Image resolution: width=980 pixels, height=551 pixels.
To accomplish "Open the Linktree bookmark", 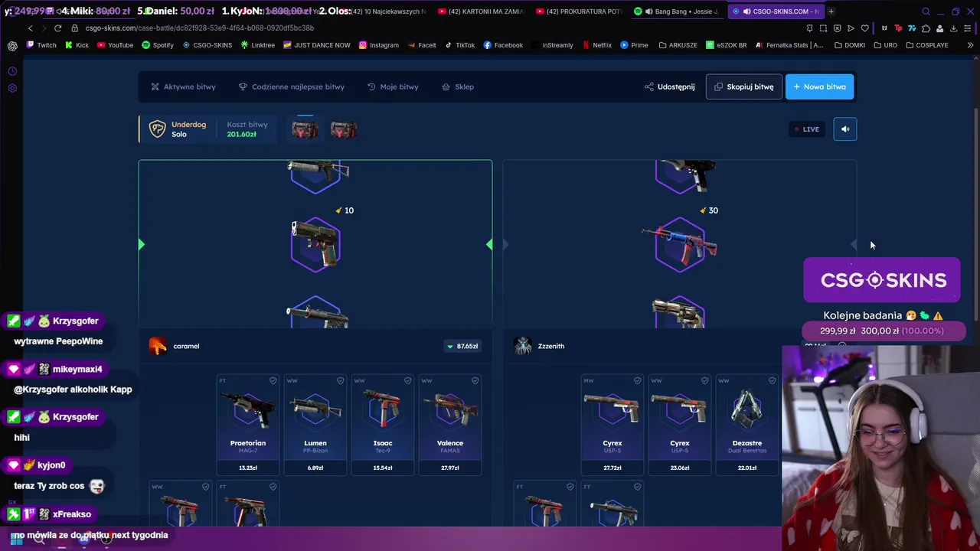I will 258,45.
